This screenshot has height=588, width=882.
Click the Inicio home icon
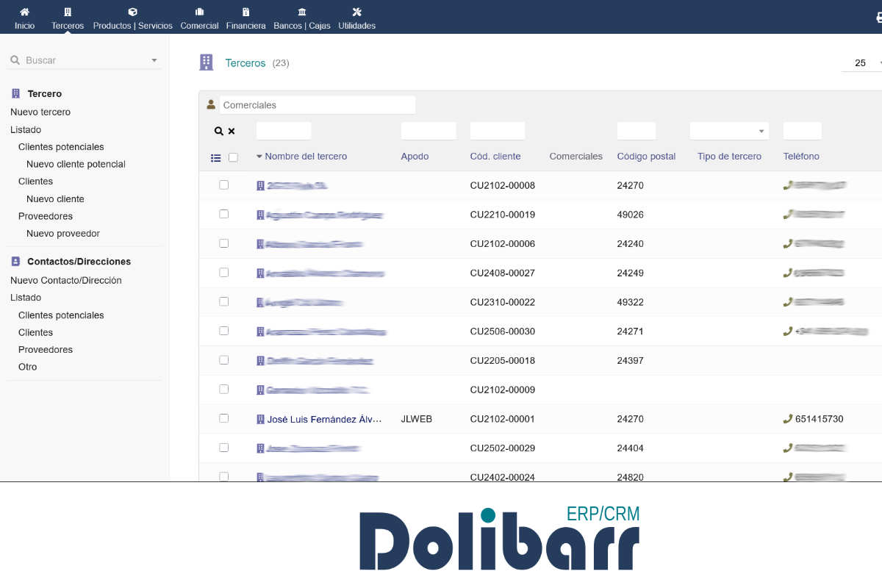tap(24, 12)
